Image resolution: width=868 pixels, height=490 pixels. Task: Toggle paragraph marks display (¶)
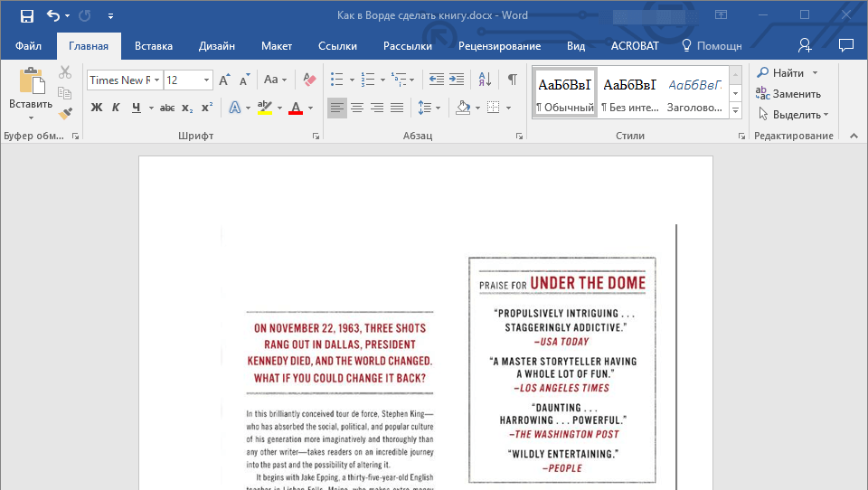click(x=512, y=80)
